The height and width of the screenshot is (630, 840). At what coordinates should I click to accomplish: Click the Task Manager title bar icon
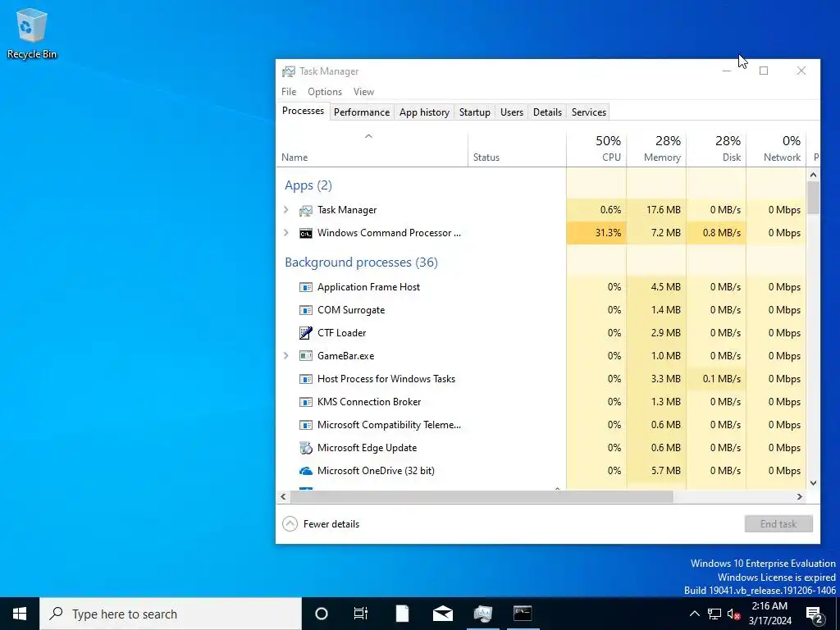(x=289, y=71)
